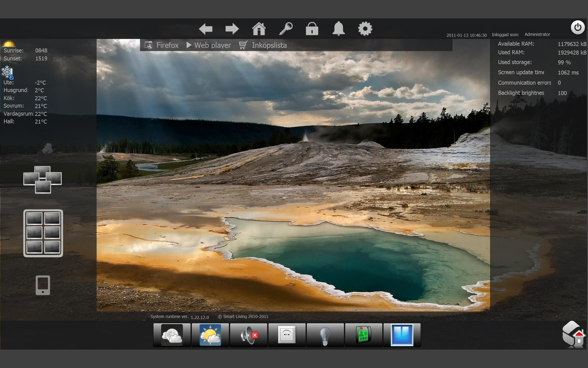
Task: Select the sunny weather forecast button
Action: (x=210, y=335)
